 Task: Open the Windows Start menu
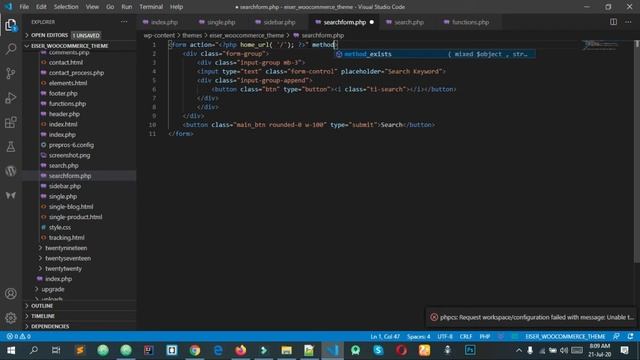[11, 350]
